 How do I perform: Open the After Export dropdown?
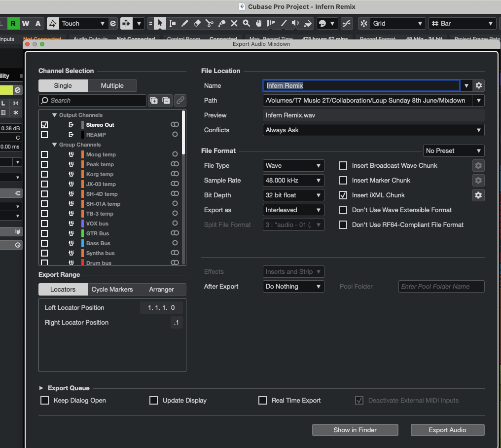tap(293, 287)
